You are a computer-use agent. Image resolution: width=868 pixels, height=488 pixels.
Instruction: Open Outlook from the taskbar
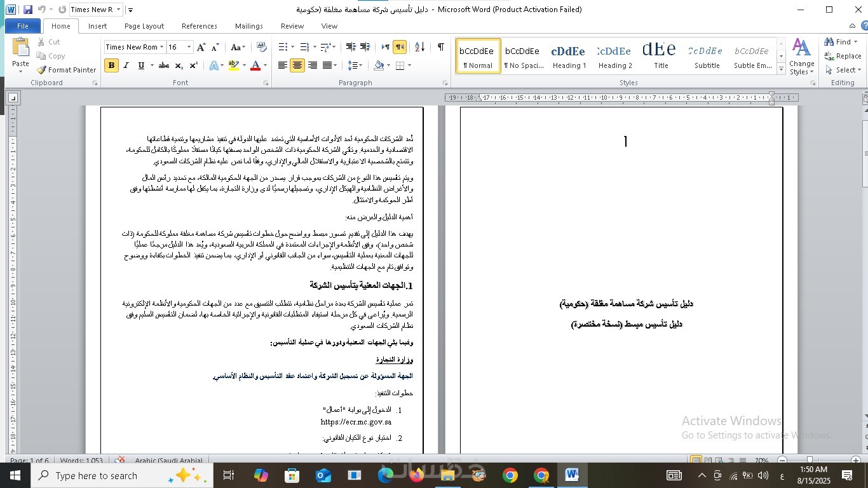pos(323,475)
